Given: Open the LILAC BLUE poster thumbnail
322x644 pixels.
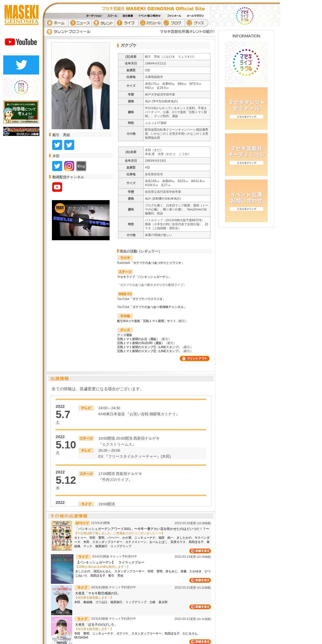Looking at the screenshot, I should coord(62,569).
